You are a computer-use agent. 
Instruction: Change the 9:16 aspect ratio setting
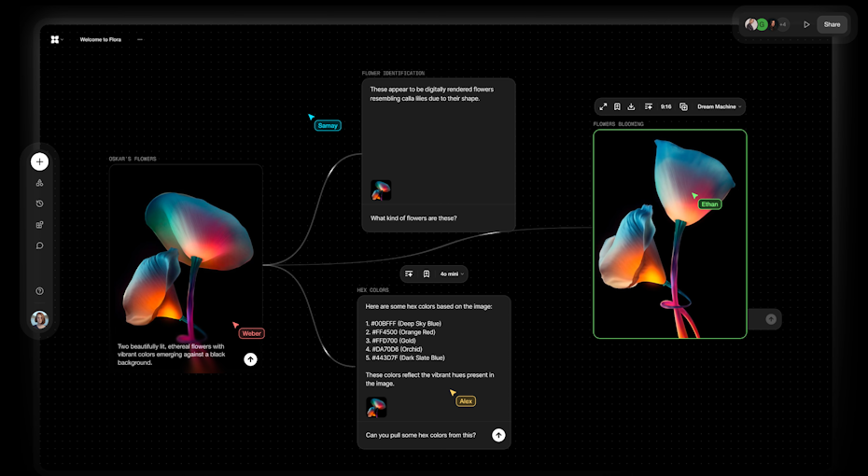tap(666, 106)
